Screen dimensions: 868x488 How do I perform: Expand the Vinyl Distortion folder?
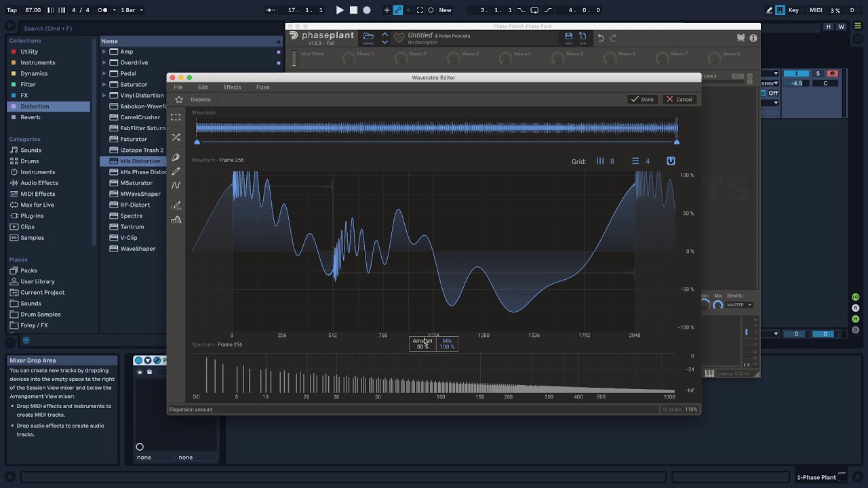pos(104,96)
